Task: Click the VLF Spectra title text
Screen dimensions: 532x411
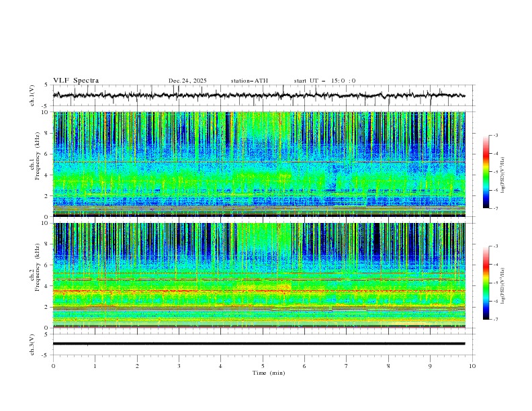Action: tap(76, 81)
